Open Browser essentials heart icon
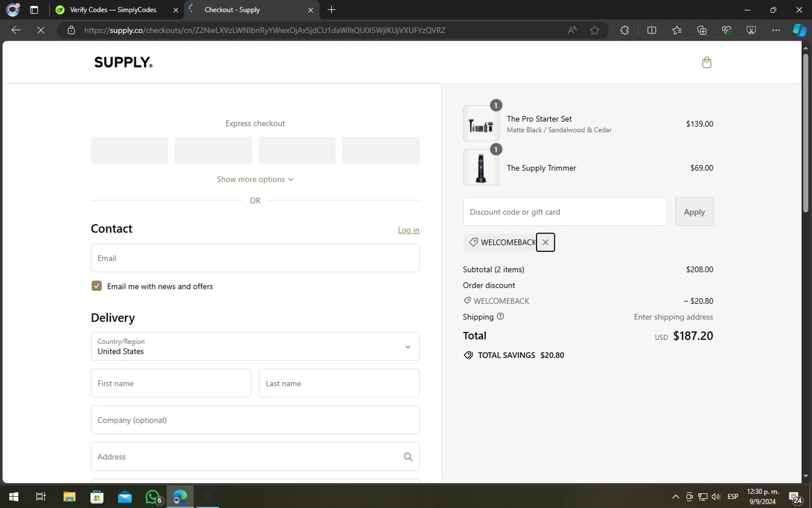Viewport: 812px width, 508px height. click(726, 30)
